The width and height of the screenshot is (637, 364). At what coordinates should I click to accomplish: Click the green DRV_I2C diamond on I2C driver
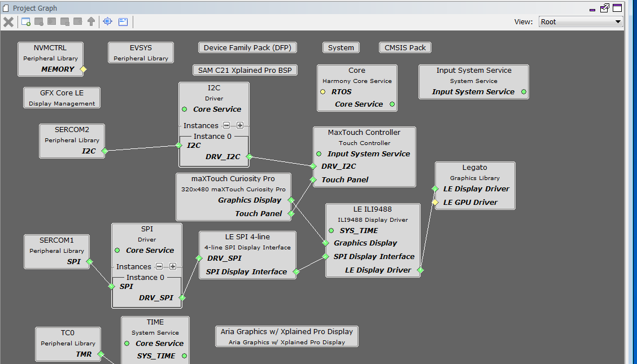(249, 157)
